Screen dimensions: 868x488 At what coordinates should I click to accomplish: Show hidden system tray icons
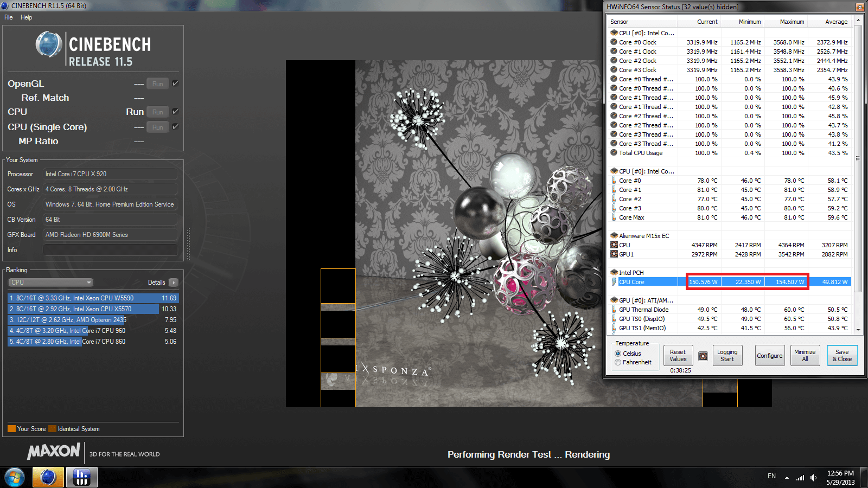[x=787, y=477]
